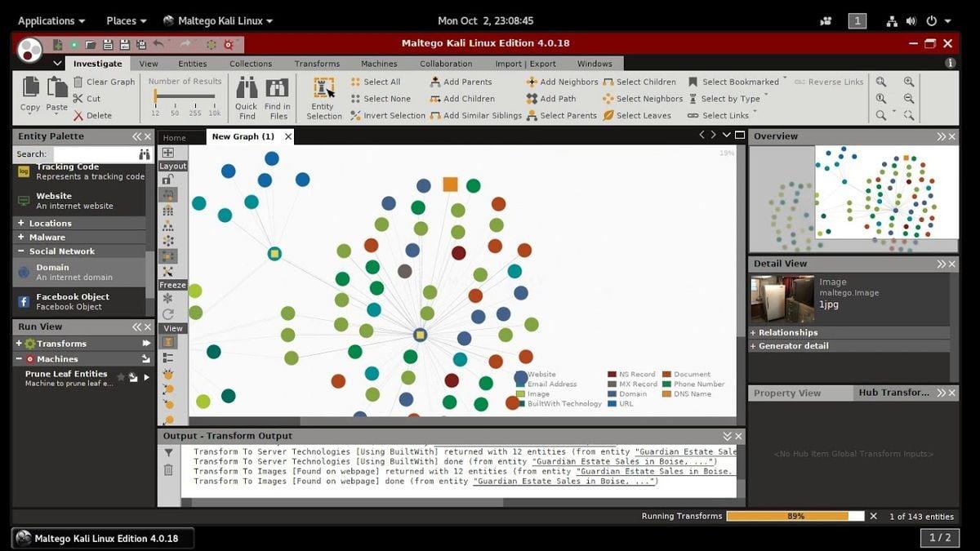Click the Paste clipboard icon
The image size is (980, 551).
coord(56,87)
